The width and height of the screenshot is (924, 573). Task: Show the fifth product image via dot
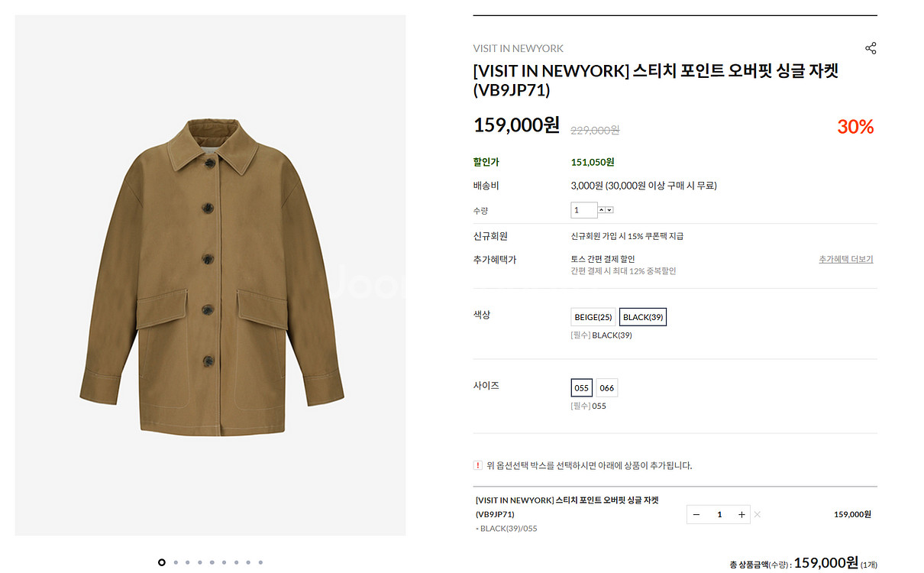tap(212, 562)
